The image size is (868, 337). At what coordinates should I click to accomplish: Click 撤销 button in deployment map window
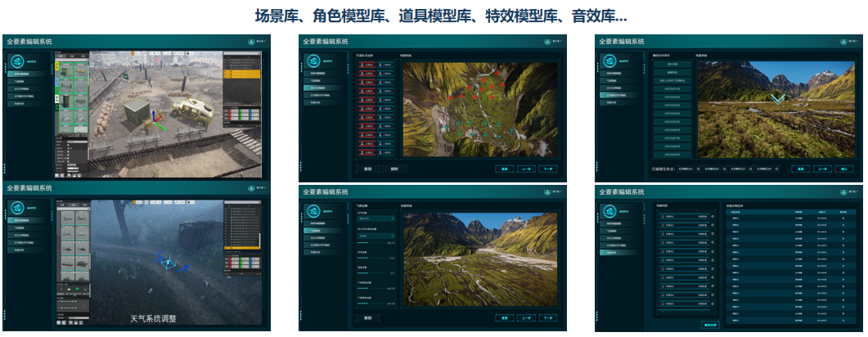coord(367,168)
